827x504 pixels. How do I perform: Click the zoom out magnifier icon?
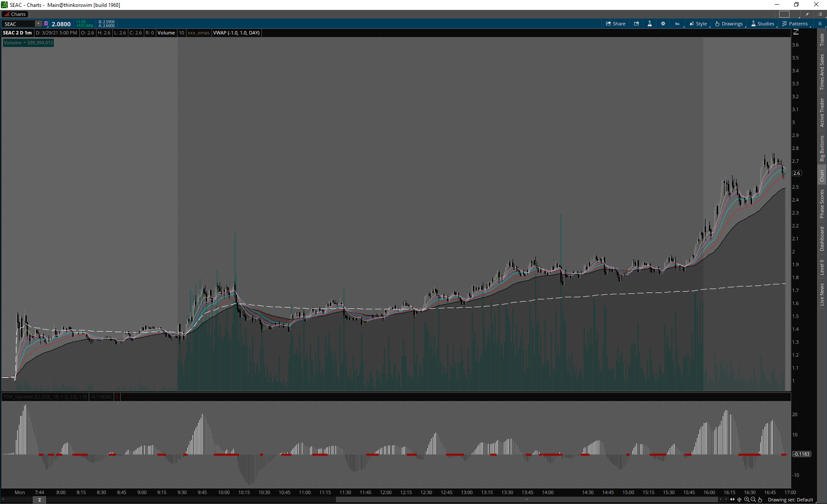coord(753,500)
